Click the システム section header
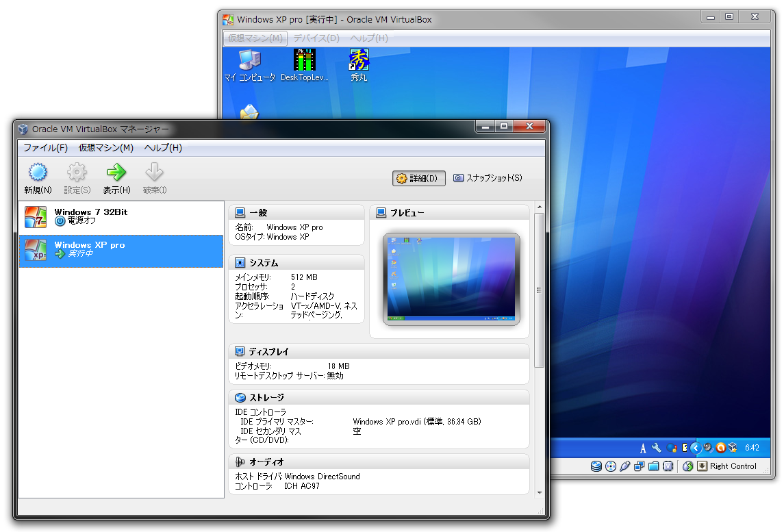 (x=296, y=262)
